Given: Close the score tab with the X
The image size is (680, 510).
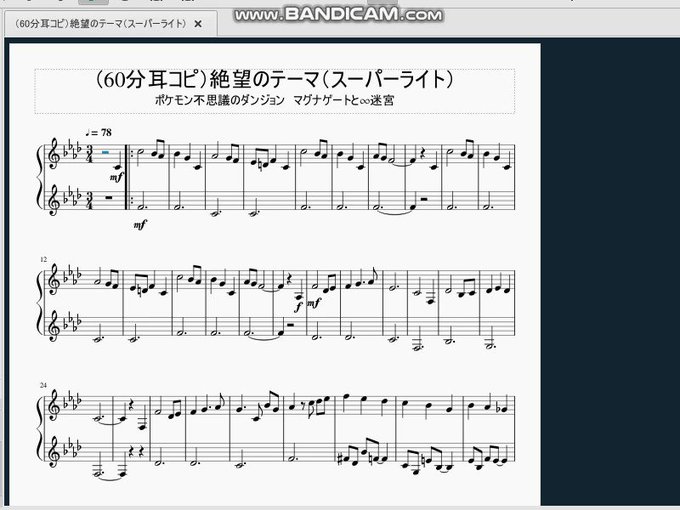Looking at the screenshot, I should coord(198,24).
